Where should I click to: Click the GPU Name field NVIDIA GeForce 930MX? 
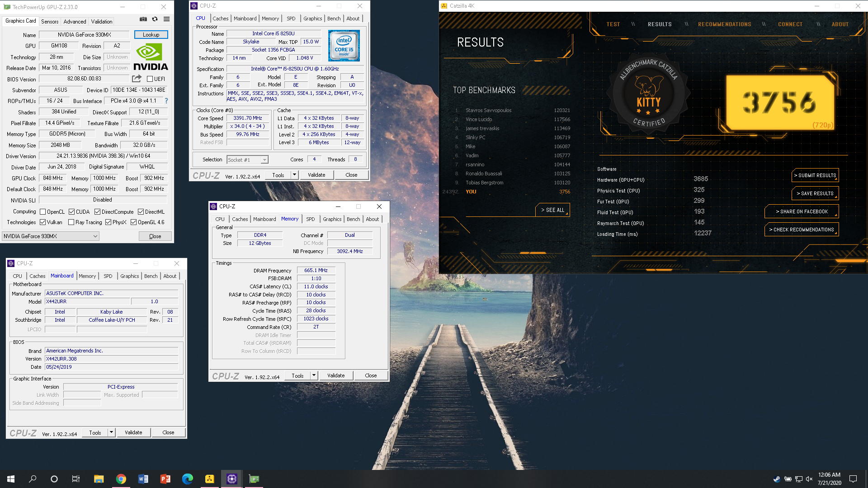[x=85, y=35]
